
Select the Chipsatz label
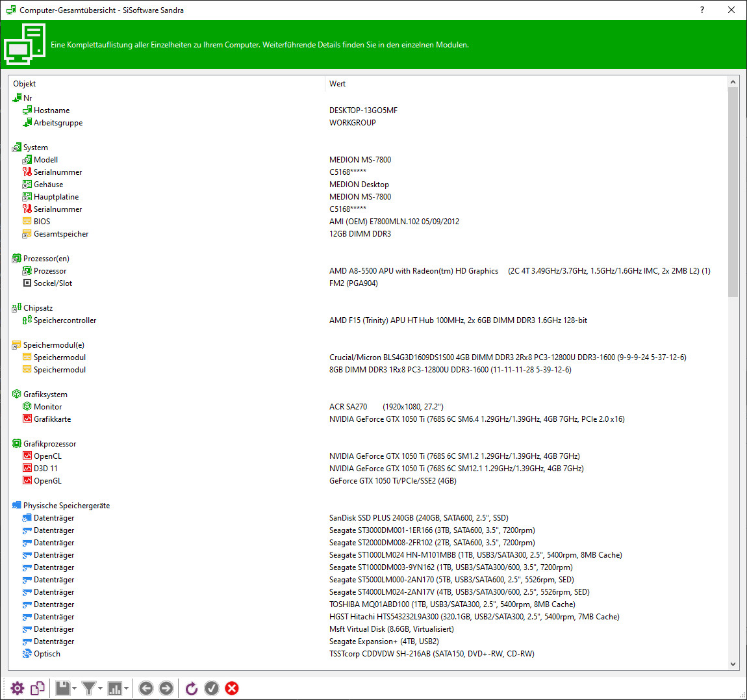pyautogui.click(x=38, y=308)
